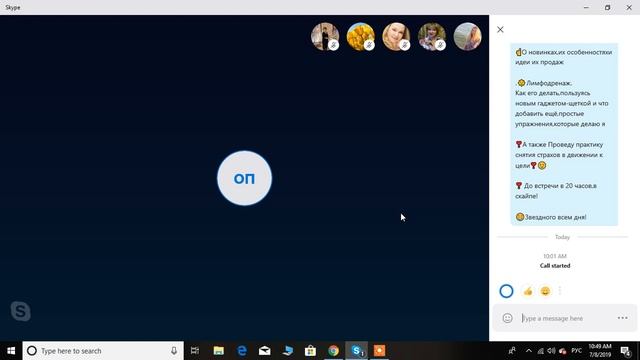Open Action Center notifications
The width and height of the screenshot is (640, 360).
pos(625,351)
